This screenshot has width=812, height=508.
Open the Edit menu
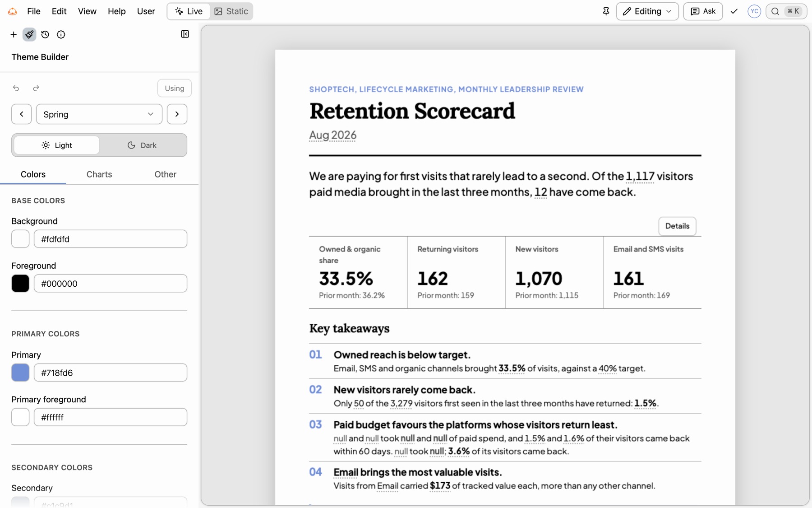click(x=59, y=11)
